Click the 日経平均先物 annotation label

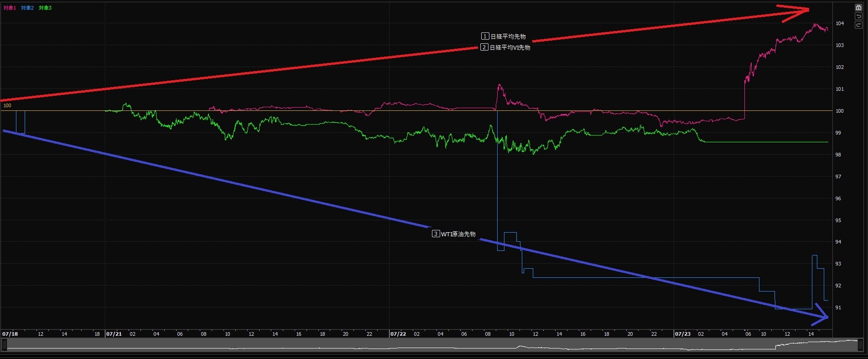(x=504, y=36)
